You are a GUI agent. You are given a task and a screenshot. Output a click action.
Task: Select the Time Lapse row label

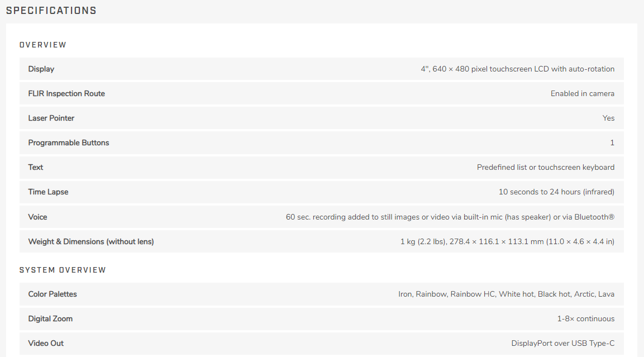(x=48, y=192)
